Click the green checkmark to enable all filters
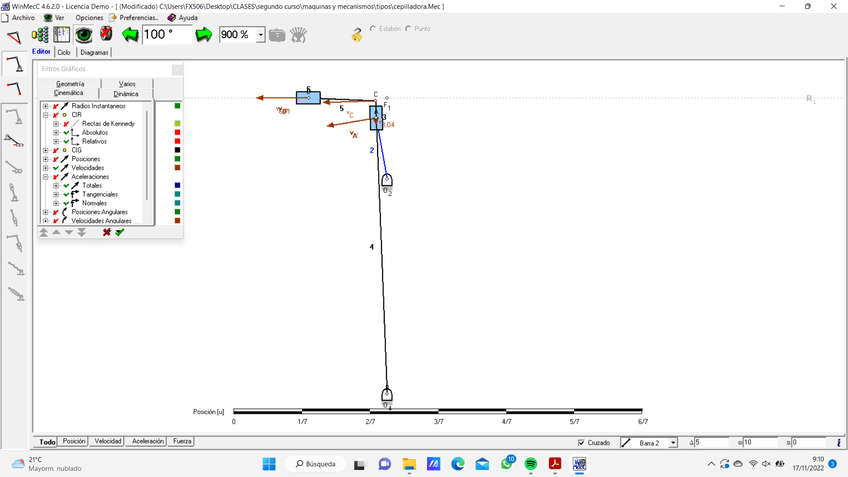Viewport: 848px width, 477px height. pos(120,232)
